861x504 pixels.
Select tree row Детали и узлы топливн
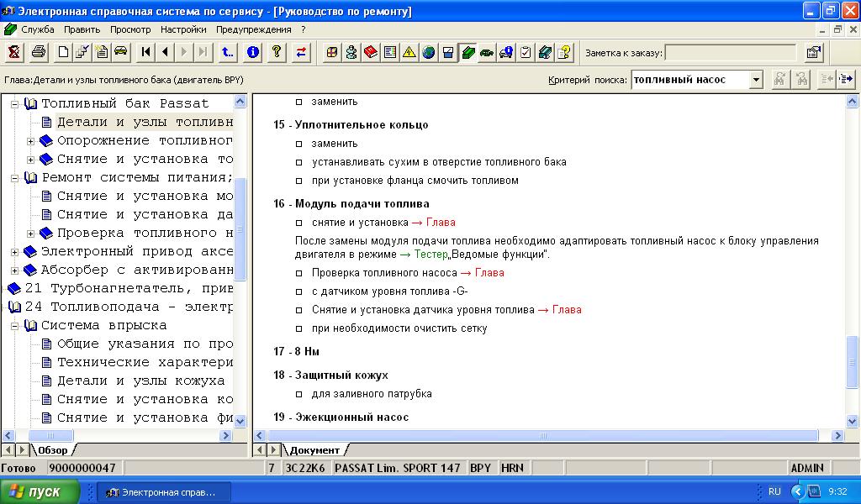(145, 122)
